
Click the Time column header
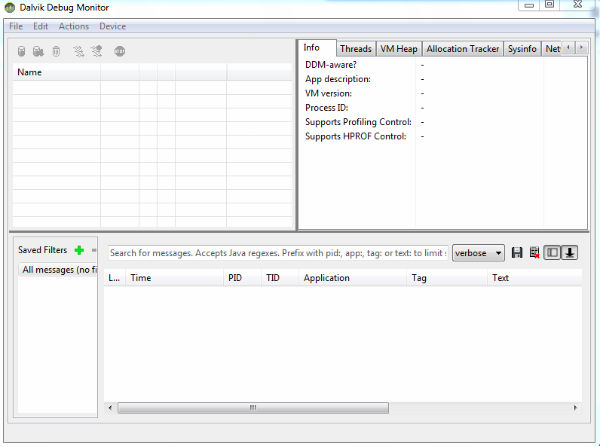point(174,278)
